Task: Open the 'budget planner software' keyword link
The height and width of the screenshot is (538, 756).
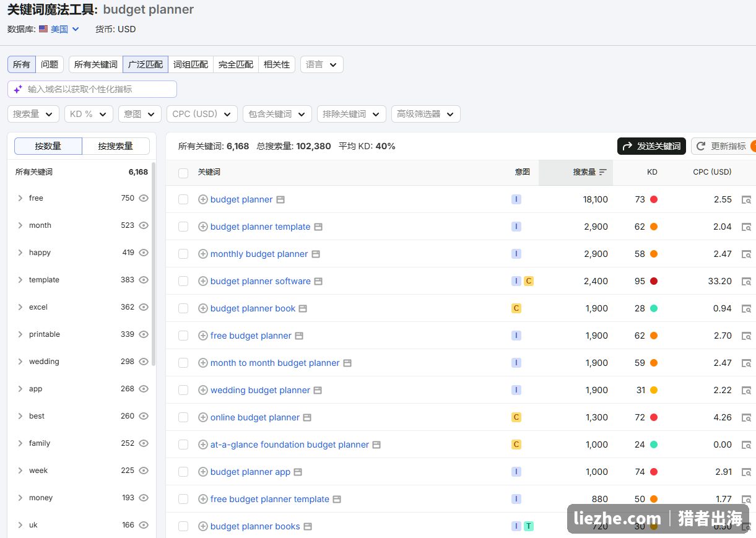Action: tap(261, 281)
